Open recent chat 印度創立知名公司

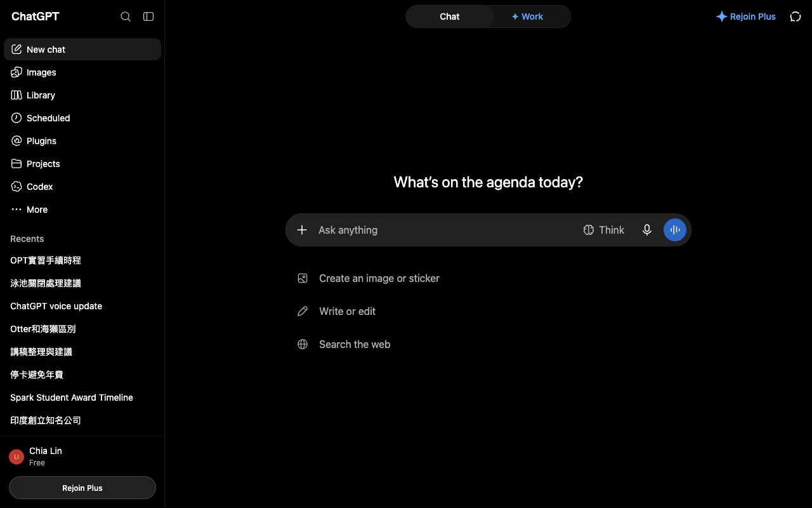[x=82, y=420]
